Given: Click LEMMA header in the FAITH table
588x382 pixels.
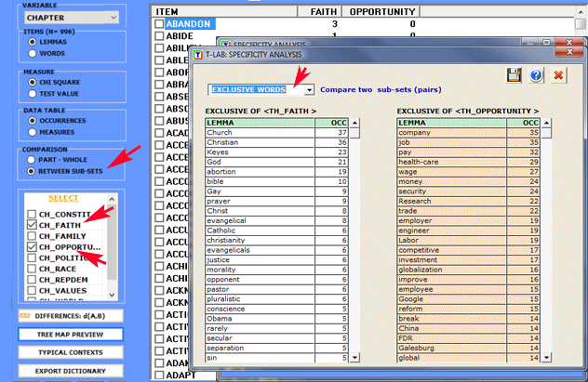Looking at the screenshot, I should click(x=260, y=123).
